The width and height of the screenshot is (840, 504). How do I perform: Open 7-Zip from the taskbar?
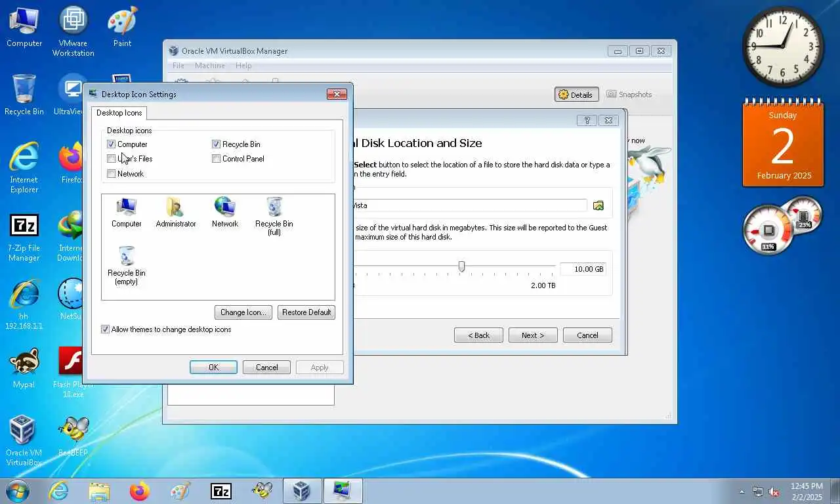coord(221,491)
